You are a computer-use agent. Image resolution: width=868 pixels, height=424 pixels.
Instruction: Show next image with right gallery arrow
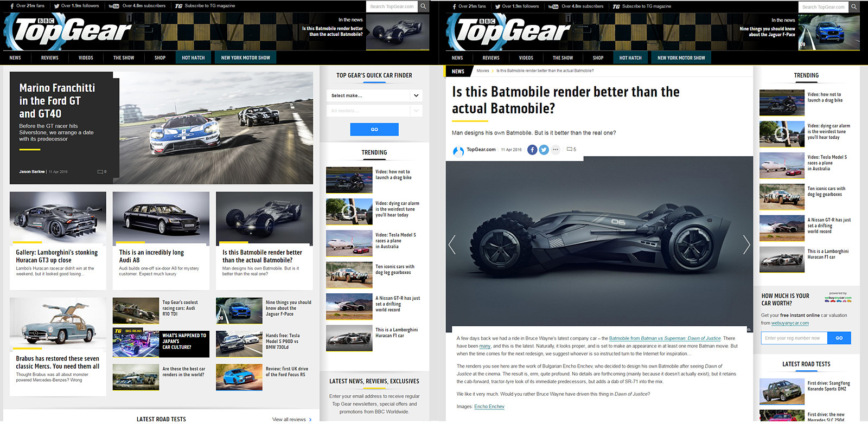tap(746, 245)
